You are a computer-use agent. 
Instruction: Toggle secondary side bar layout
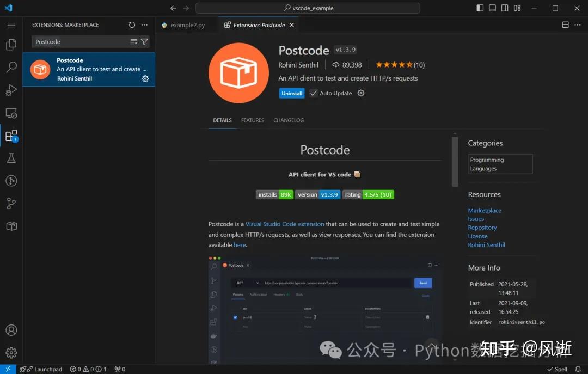(x=505, y=8)
